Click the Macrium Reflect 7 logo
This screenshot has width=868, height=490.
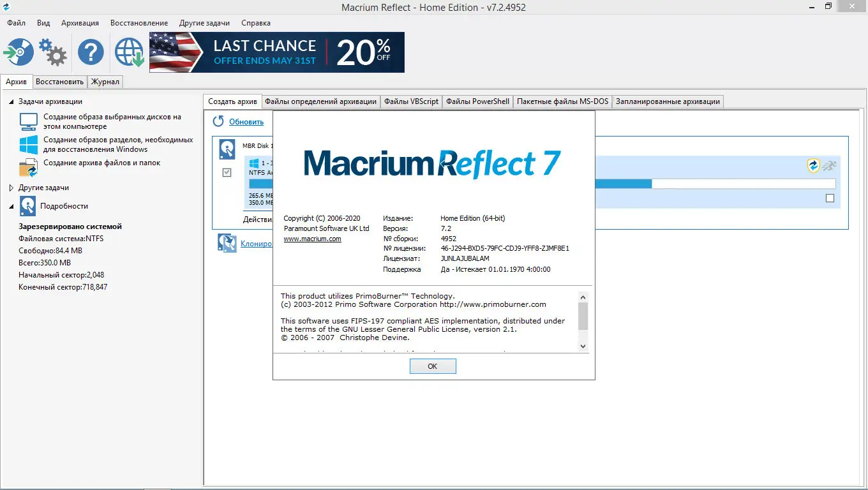[432, 163]
